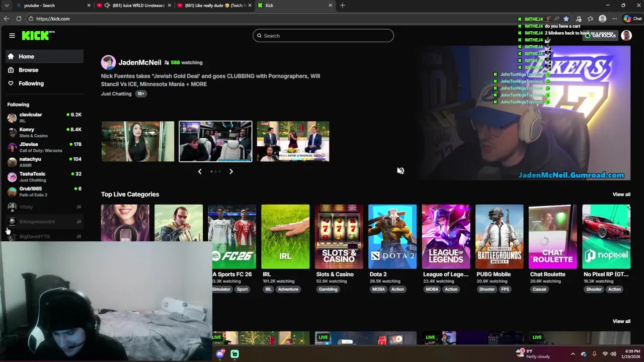
Task: Go back in browser
Action: pyautogui.click(x=7, y=19)
